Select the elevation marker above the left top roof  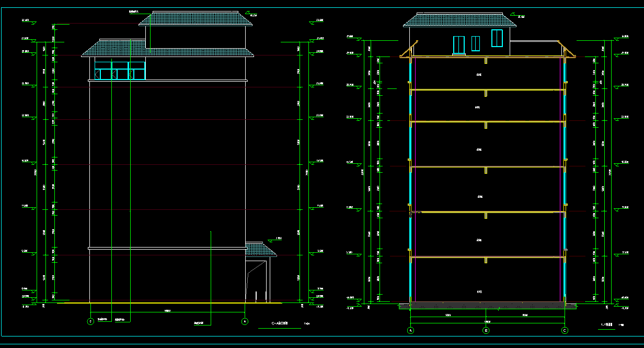(253, 15)
